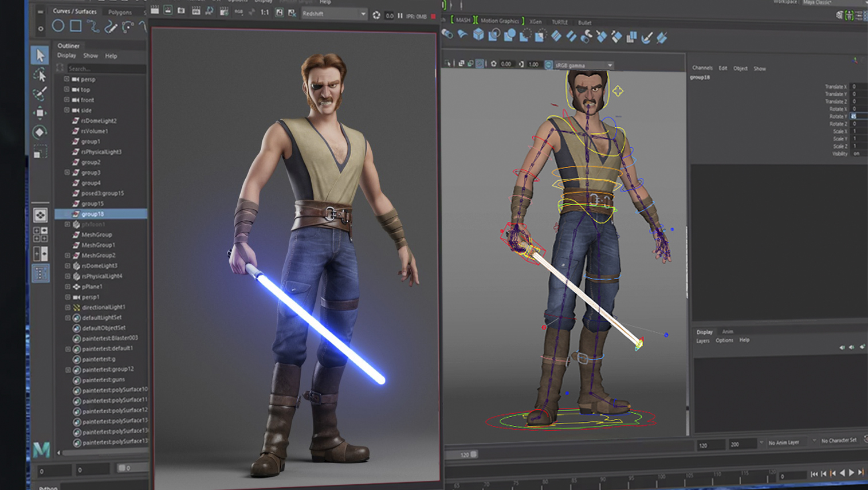Image resolution: width=868 pixels, height=490 pixels.
Task: Click the pencil curve tool shelf icon
Action: 111,26
